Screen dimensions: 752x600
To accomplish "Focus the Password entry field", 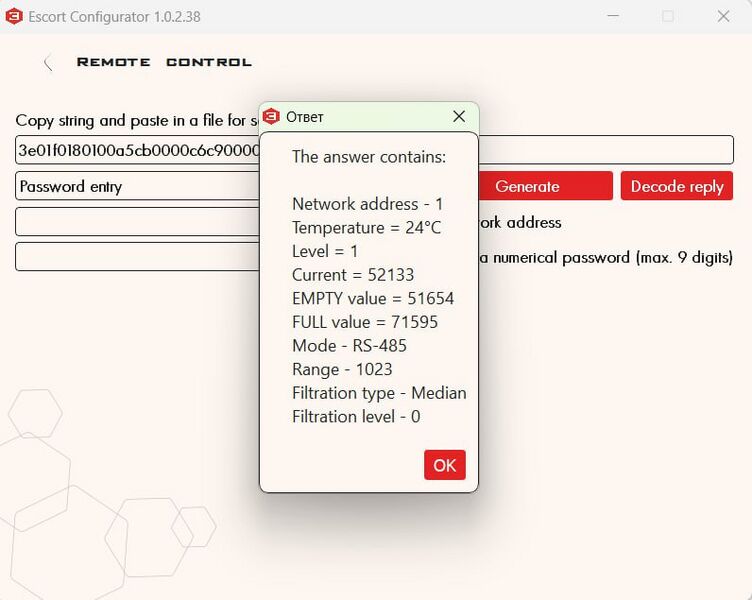I will 137,186.
